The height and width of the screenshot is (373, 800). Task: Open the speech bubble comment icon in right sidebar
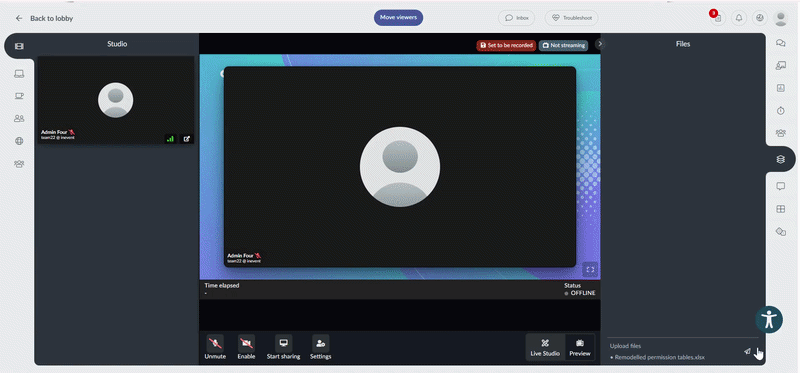[x=780, y=186]
